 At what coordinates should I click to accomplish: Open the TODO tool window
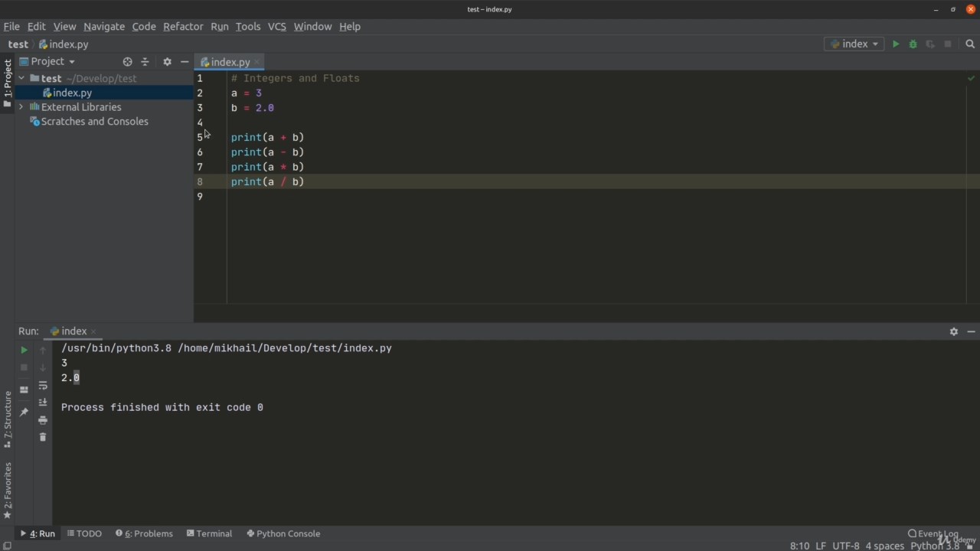coord(84,533)
